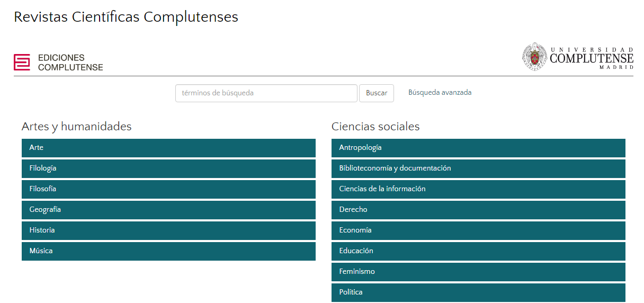Viewport: 644px width, 303px height.
Task: Open the Economía category
Action: pyautogui.click(x=478, y=230)
